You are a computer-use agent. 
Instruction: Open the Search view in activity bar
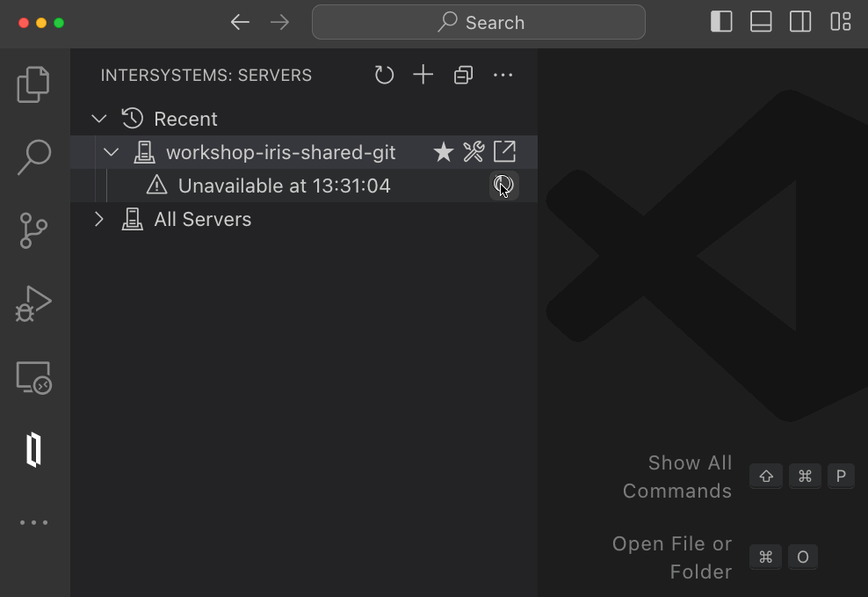33,157
